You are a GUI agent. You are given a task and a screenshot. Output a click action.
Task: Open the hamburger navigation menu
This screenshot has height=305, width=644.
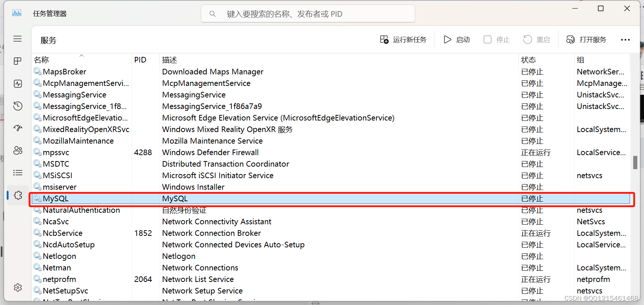tap(17, 39)
